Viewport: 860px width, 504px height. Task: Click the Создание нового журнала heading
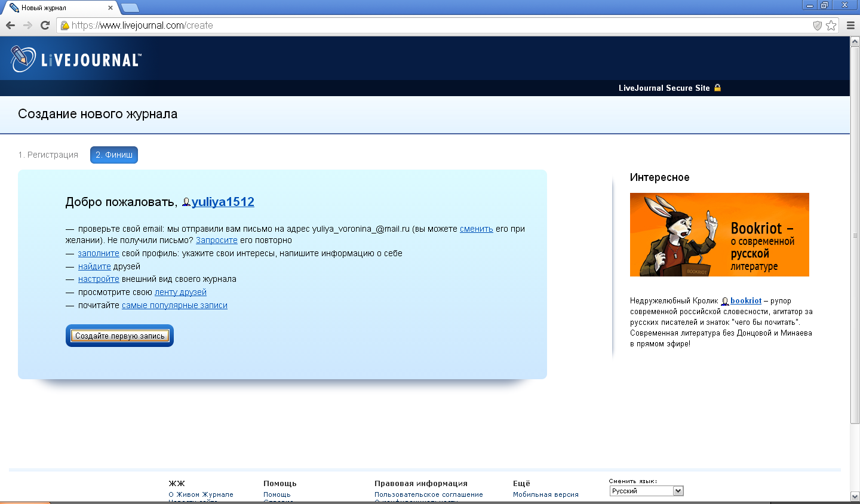pyautogui.click(x=97, y=114)
